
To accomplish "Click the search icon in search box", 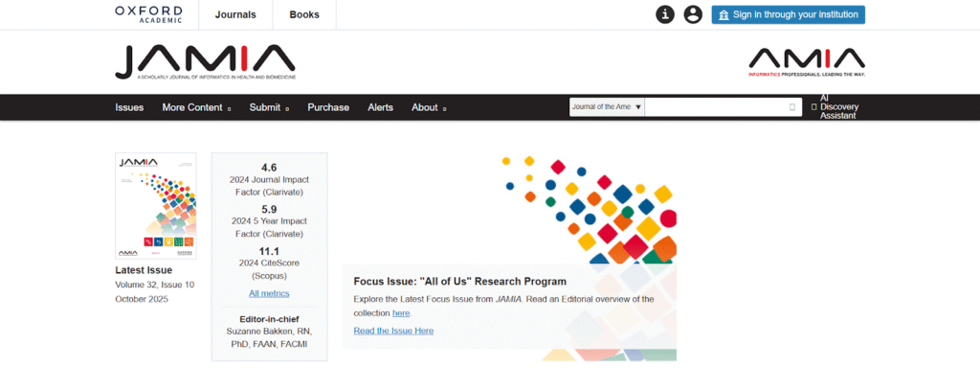I will coord(791,107).
